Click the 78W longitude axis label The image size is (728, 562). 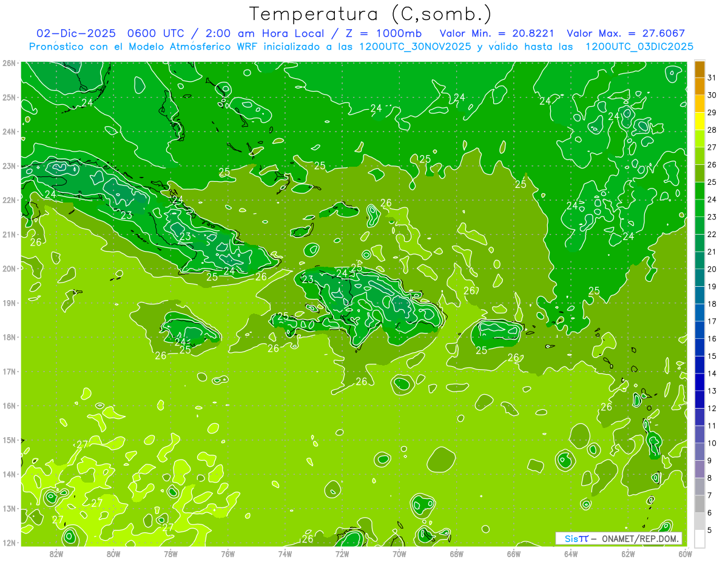tap(170, 553)
